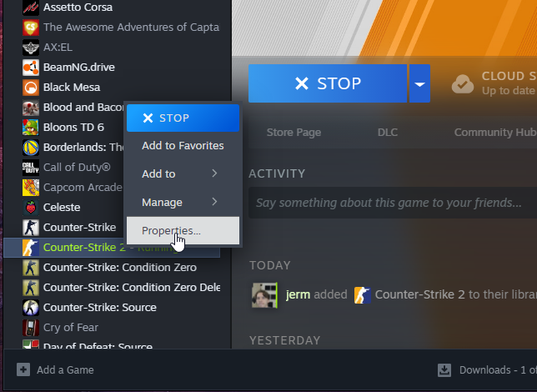This screenshot has width=537, height=392.
Task: Expand the Manage submenu
Action: [x=183, y=202]
